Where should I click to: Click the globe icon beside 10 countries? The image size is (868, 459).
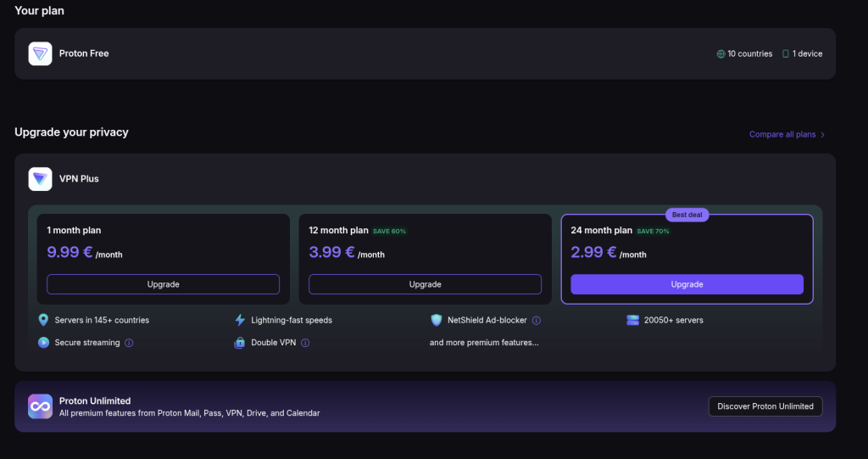point(721,53)
